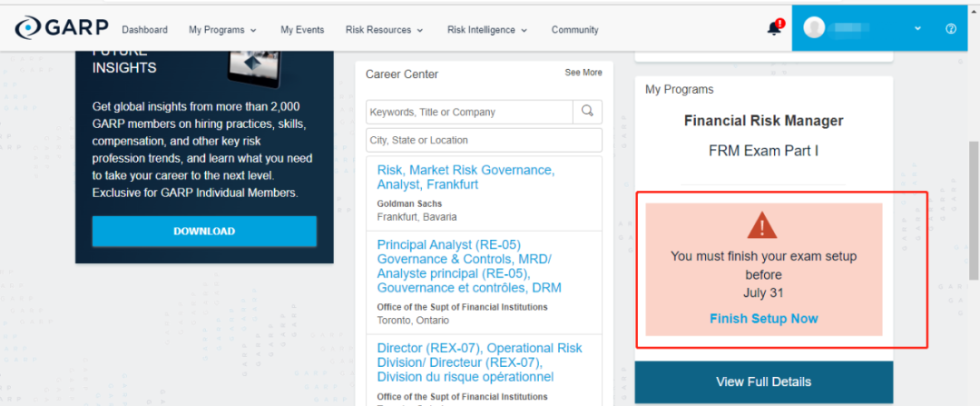980x406 pixels.
Task: Open the Community page
Action: (x=575, y=30)
